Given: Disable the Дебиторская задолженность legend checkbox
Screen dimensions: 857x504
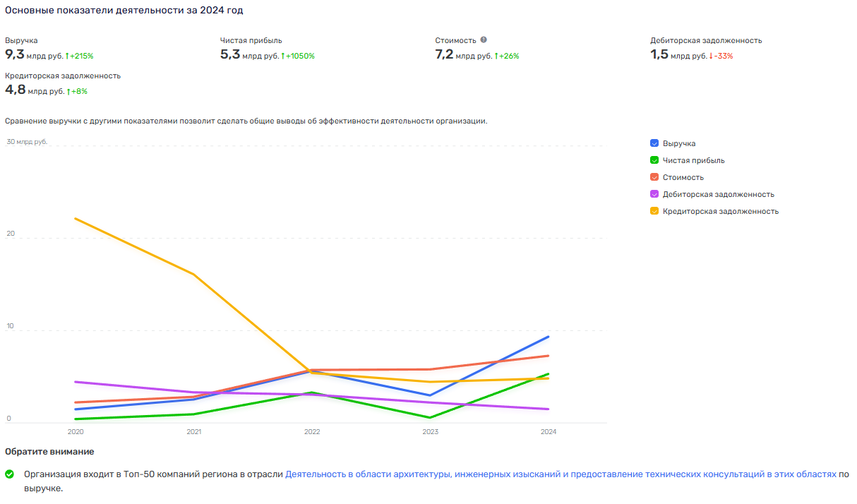Looking at the screenshot, I should pos(654,194).
